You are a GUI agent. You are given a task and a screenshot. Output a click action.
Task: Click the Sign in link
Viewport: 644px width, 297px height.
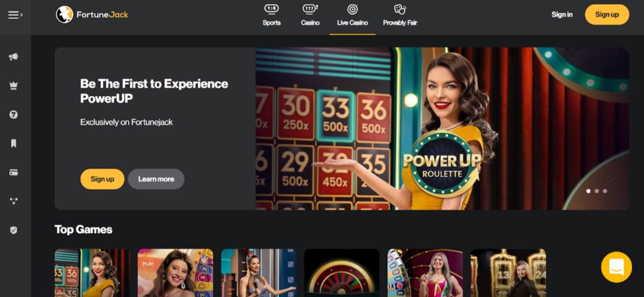click(562, 14)
